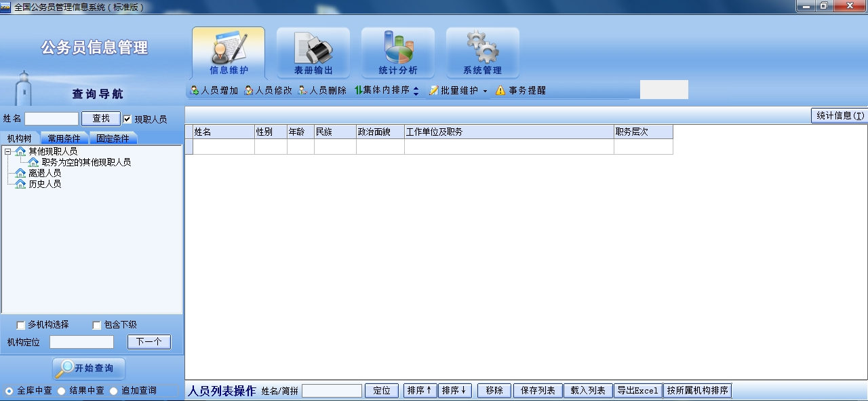Click the house icon of 其他现职人员
868x401 pixels.
point(20,151)
